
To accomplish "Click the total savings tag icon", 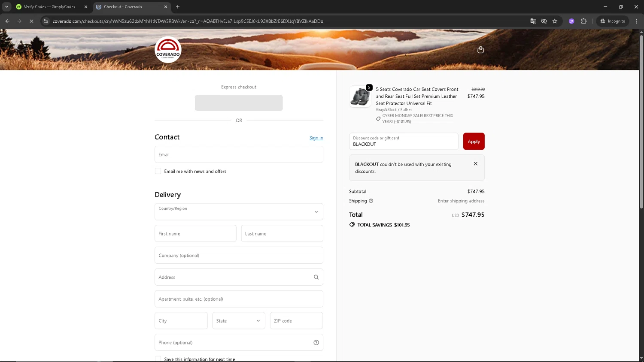I will pyautogui.click(x=352, y=225).
